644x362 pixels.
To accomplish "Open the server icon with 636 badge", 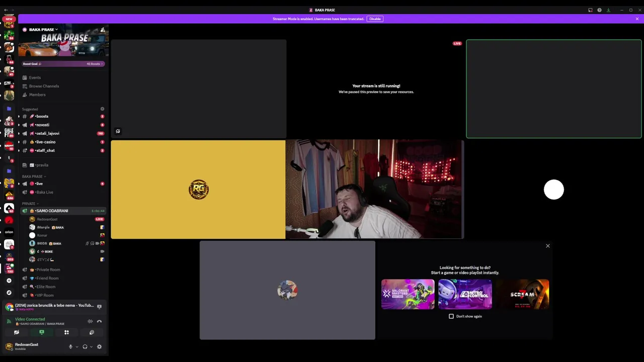I will tap(9, 195).
